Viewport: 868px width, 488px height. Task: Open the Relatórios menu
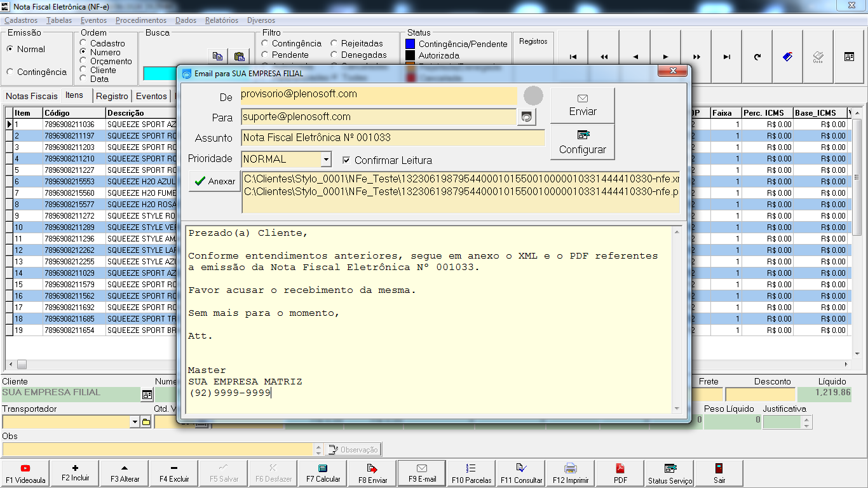222,20
